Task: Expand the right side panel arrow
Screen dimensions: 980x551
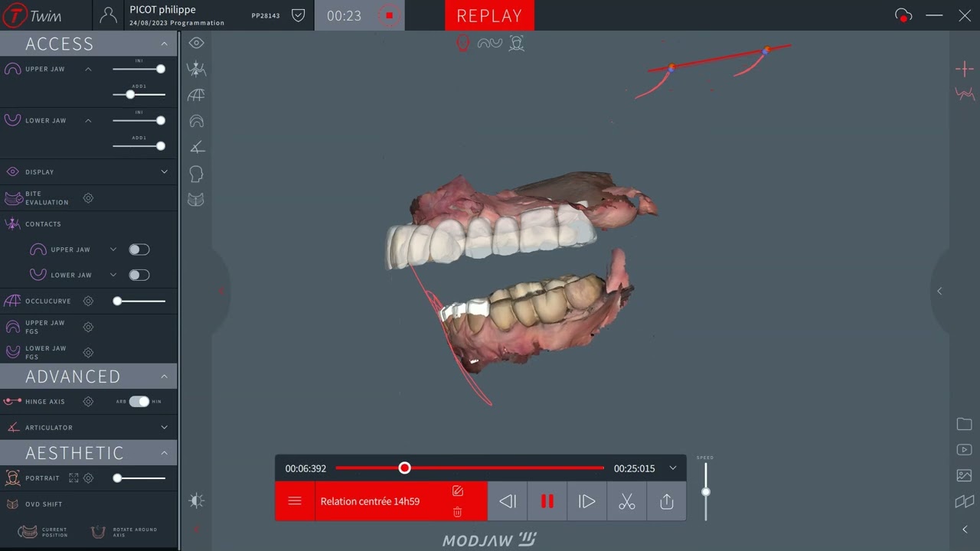Action: click(939, 291)
